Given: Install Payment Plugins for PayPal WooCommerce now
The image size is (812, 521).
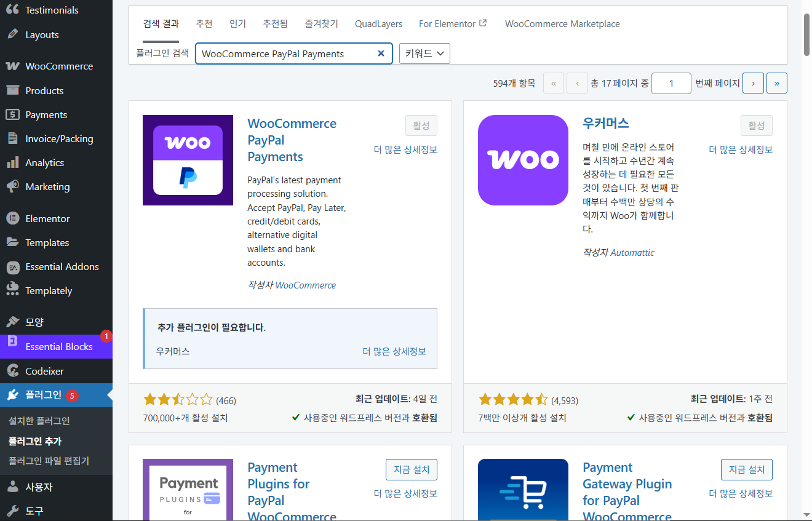Looking at the screenshot, I should coord(412,469).
